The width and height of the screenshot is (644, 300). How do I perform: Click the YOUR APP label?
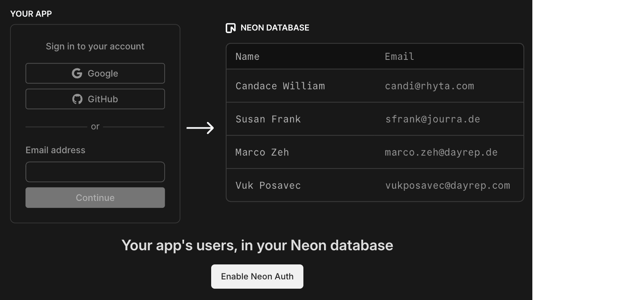[x=31, y=13]
